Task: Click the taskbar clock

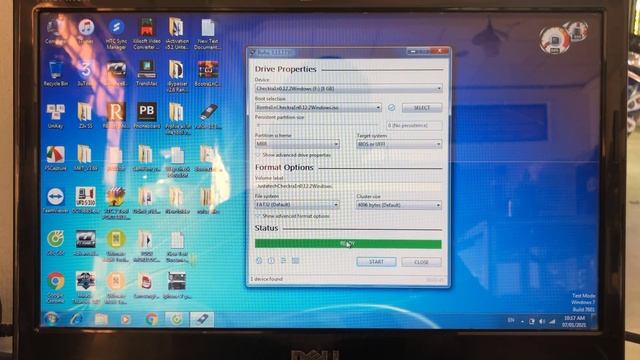Action: 574,321
